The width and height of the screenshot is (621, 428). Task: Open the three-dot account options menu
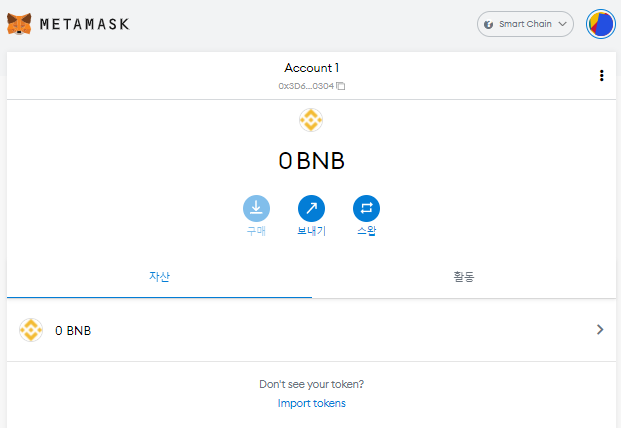(x=602, y=76)
